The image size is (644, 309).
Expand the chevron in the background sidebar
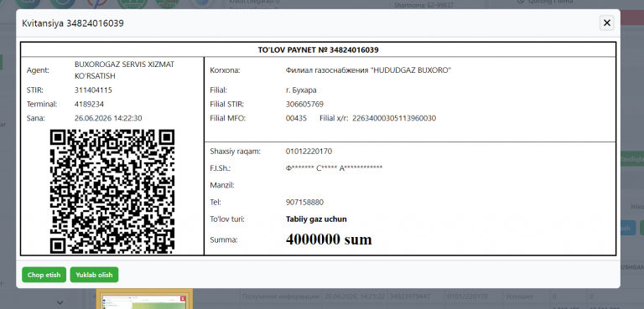pyautogui.click(x=60, y=302)
